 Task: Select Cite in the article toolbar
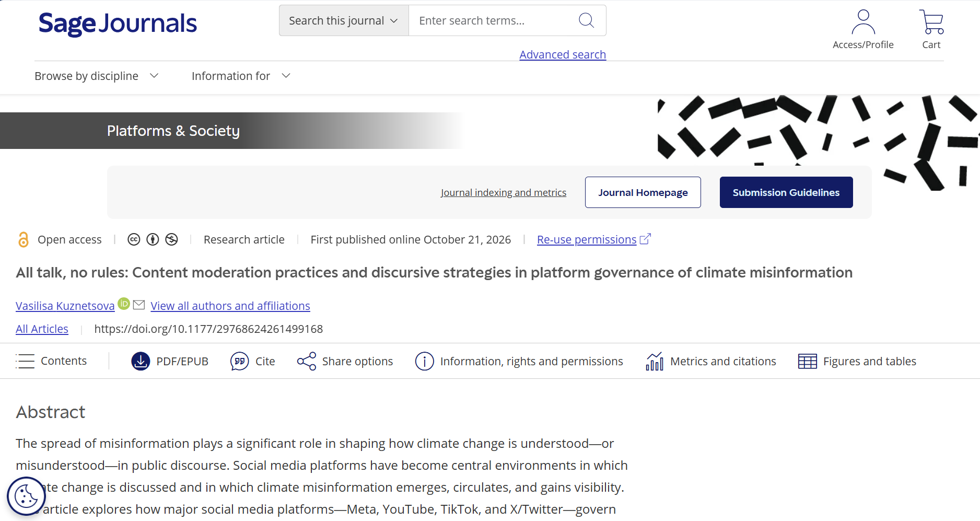(253, 361)
